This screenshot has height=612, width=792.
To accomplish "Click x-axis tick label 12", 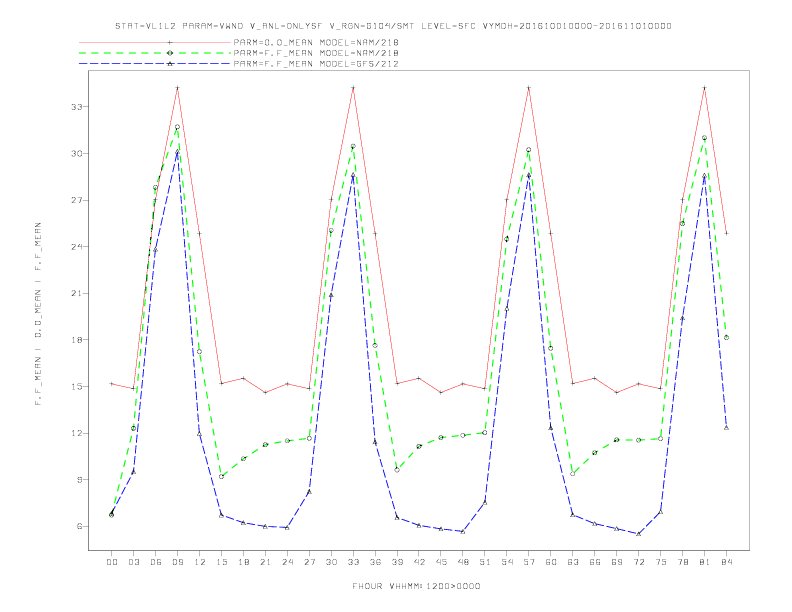I will click(200, 562).
